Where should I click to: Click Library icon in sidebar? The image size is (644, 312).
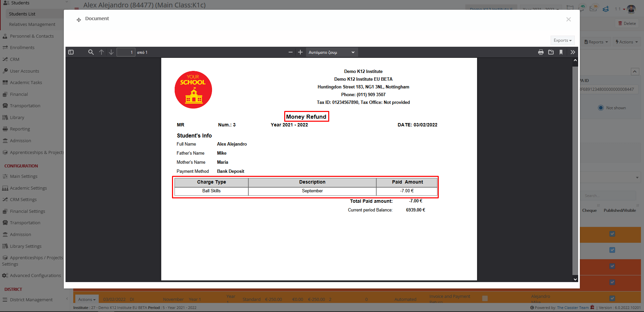tap(5, 117)
